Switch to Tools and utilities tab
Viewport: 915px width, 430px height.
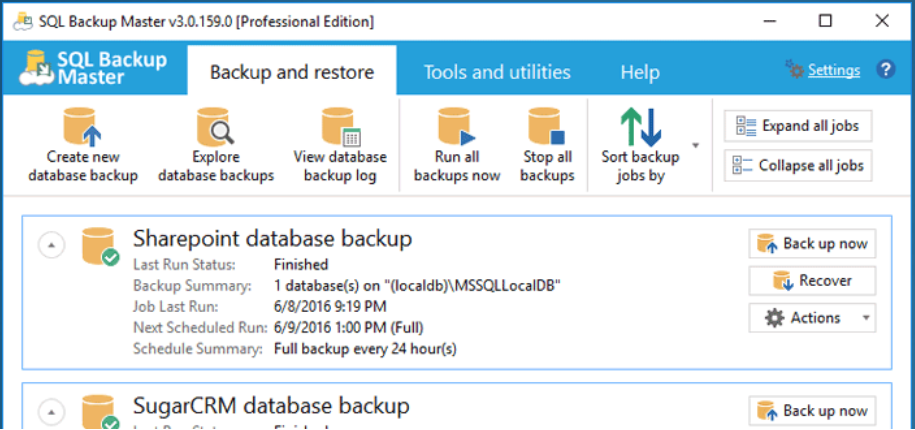click(497, 72)
